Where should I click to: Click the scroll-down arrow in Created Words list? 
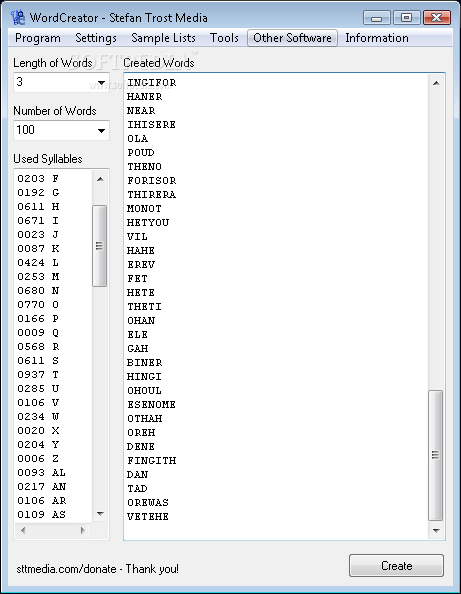pyautogui.click(x=436, y=530)
